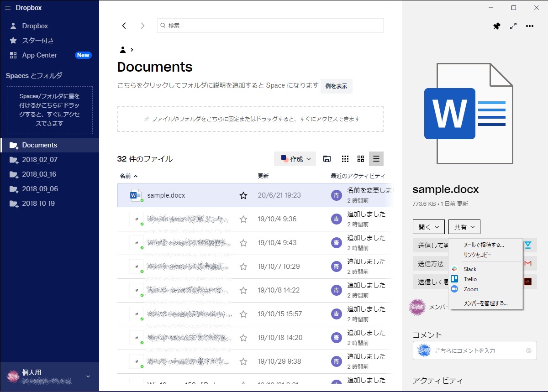Click the 例を表示 button

tap(336, 86)
